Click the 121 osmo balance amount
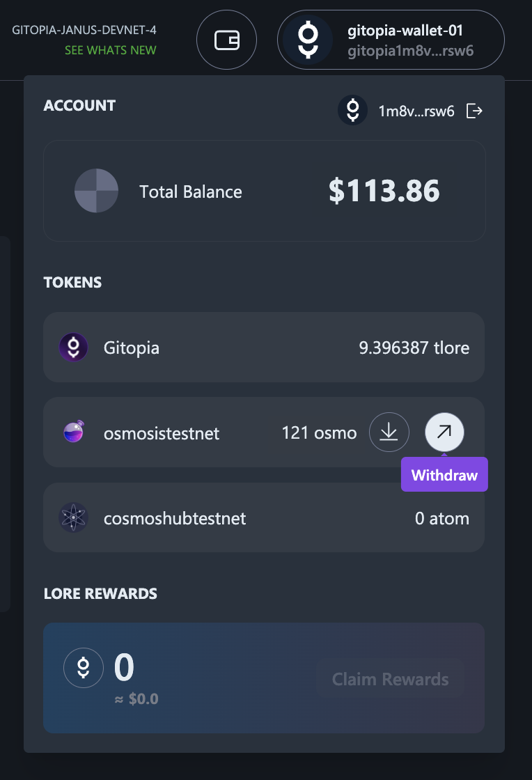 point(319,433)
